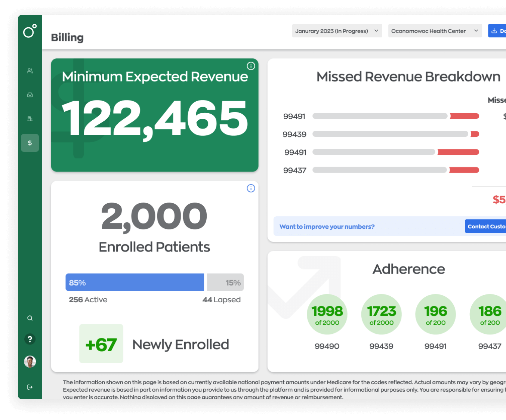506x420 pixels.
Task: Click the user profile avatar
Action: [x=30, y=361]
